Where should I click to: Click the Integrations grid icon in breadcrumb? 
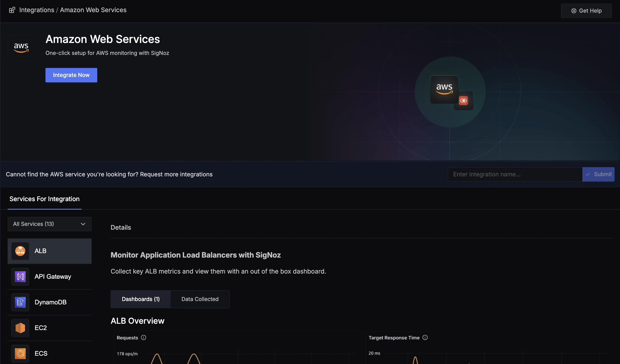click(x=12, y=10)
